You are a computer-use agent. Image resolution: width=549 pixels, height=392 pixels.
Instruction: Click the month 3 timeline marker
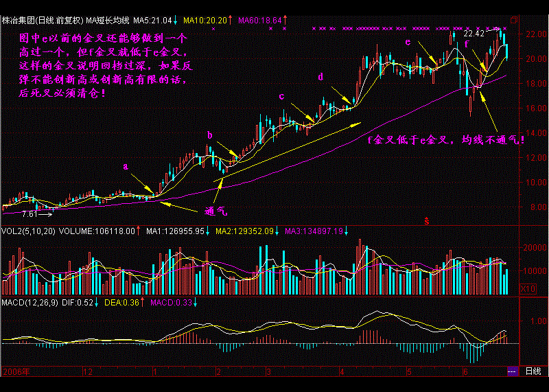(x=268, y=371)
